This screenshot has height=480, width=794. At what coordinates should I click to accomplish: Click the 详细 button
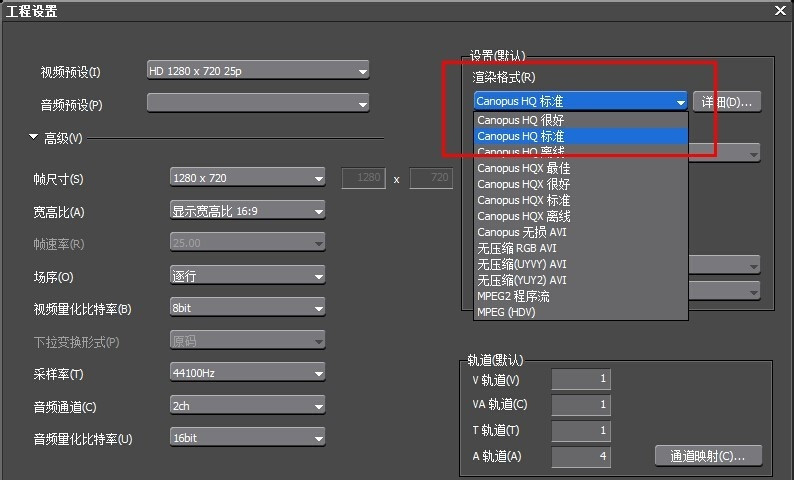[727, 102]
